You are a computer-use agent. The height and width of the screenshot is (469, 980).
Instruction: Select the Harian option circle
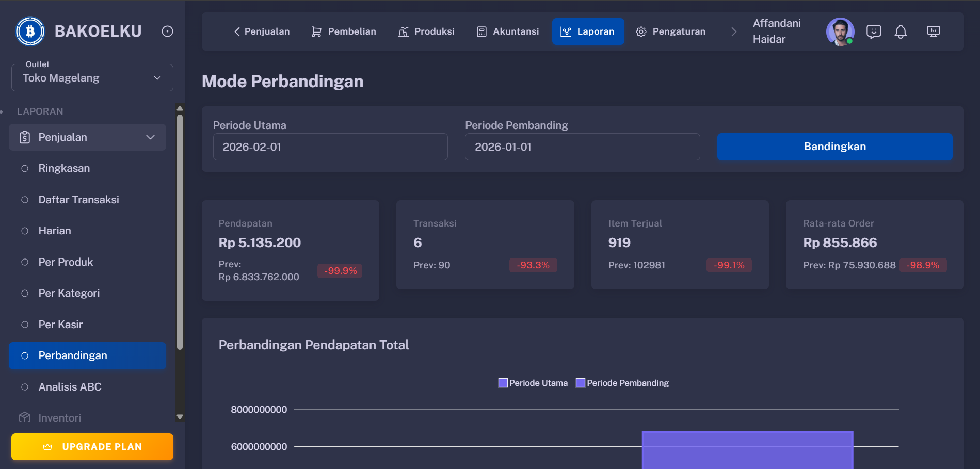point(24,231)
